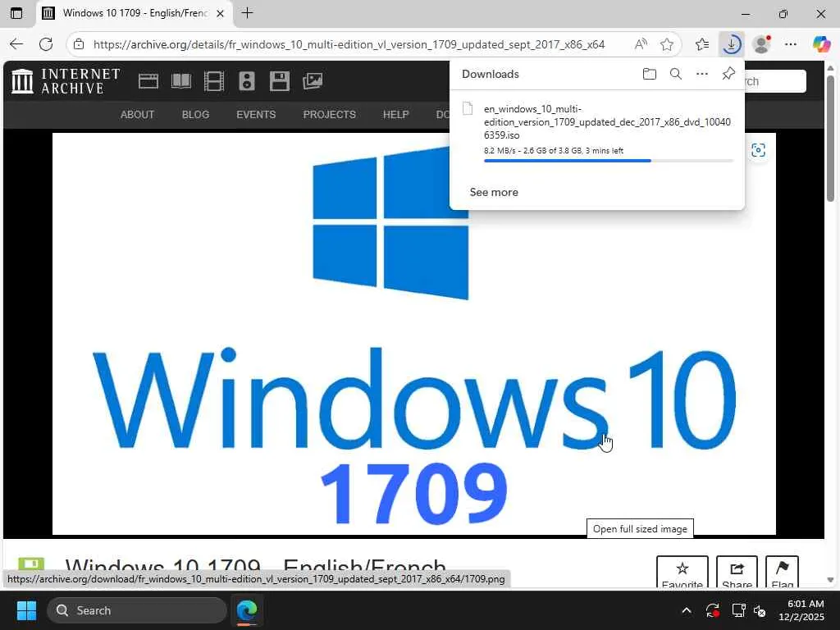Toggle the Downloads toolbar button
This screenshot has width=840, height=630.
[x=731, y=44]
